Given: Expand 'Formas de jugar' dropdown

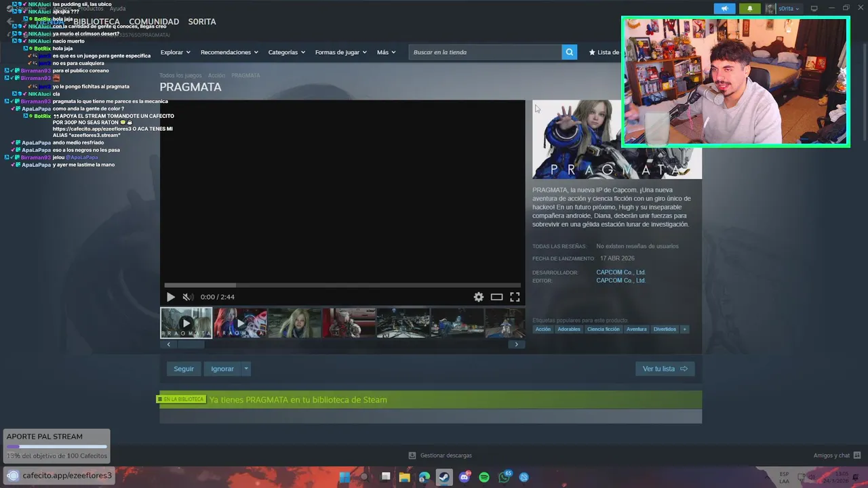Looking at the screenshot, I should coord(340,52).
